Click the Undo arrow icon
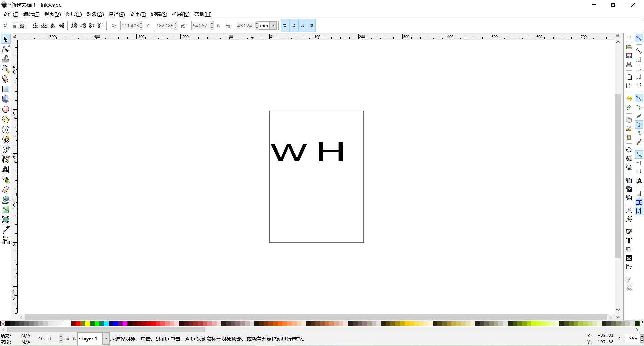Image resolution: width=644 pixels, height=346 pixels. point(629,99)
